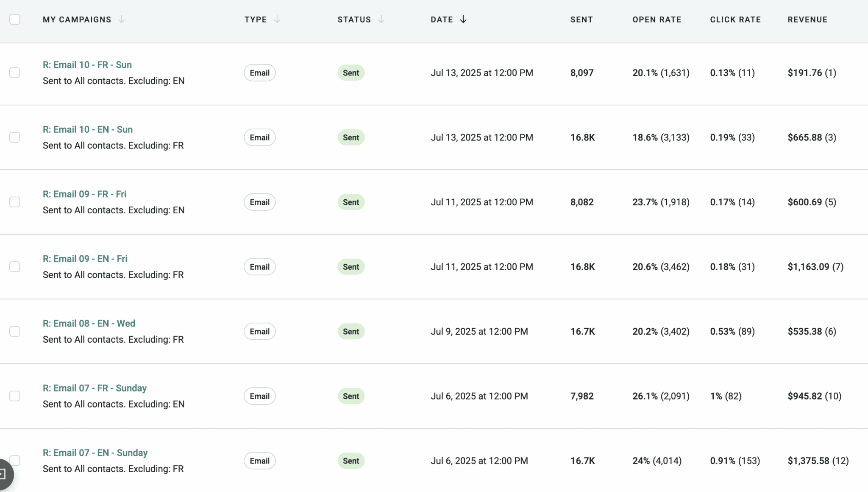Open the chat widget in the bottom left corner

4,474
